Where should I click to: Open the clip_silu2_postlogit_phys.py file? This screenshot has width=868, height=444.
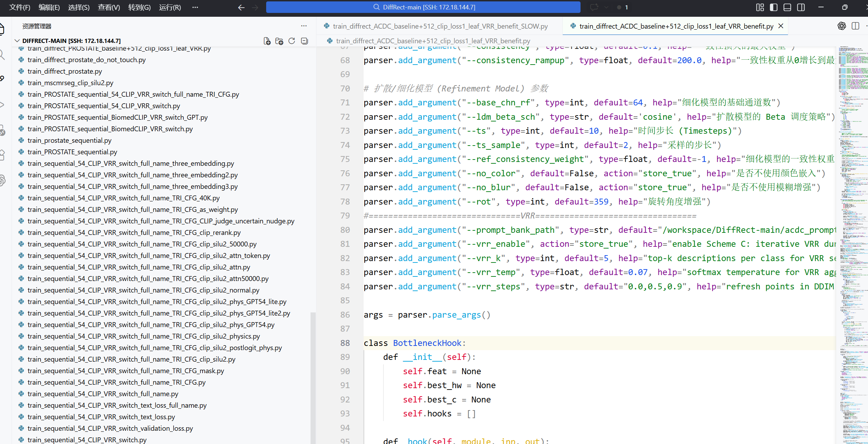click(155, 348)
